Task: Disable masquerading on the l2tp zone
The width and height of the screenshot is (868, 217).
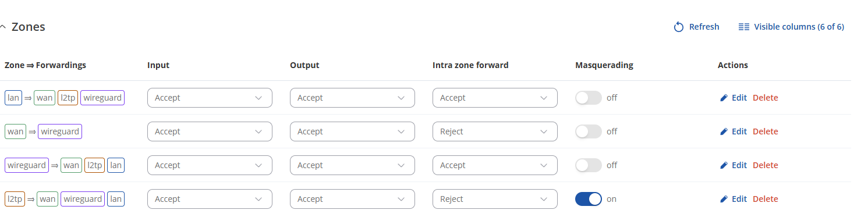Action: tap(588, 199)
